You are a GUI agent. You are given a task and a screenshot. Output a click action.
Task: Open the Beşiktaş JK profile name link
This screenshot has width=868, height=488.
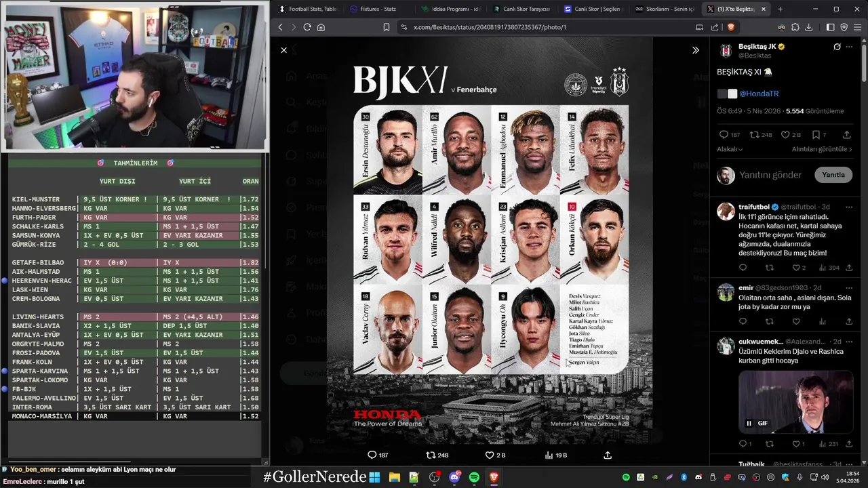(757, 47)
